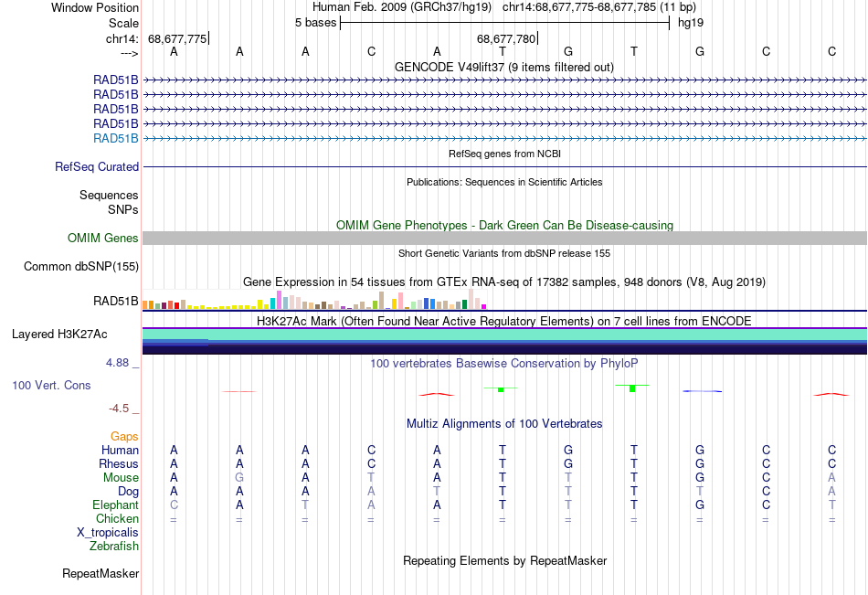The width and height of the screenshot is (868, 595).
Task: Click the Multiz Alignments of 100 Vertebrates title
Action: (x=504, y=423)
